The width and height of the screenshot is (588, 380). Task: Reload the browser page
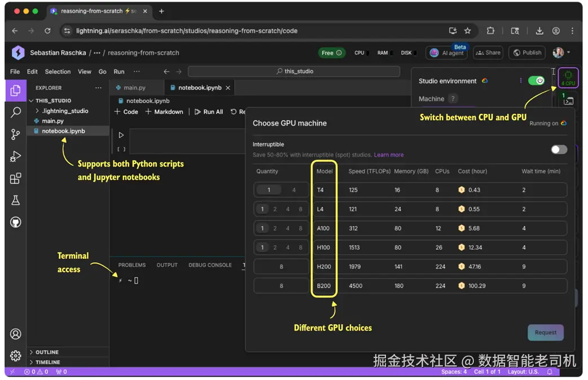47,31
